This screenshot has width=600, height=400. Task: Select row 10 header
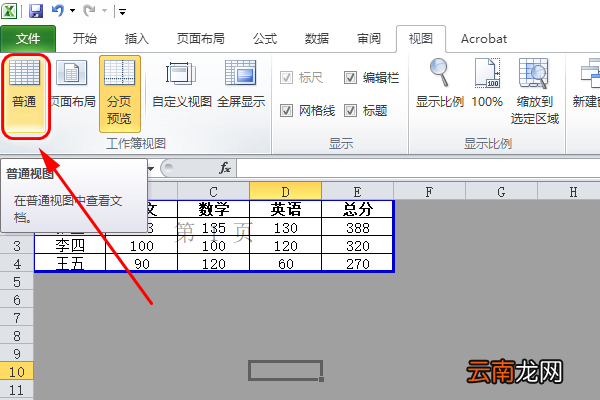(17, 372)
